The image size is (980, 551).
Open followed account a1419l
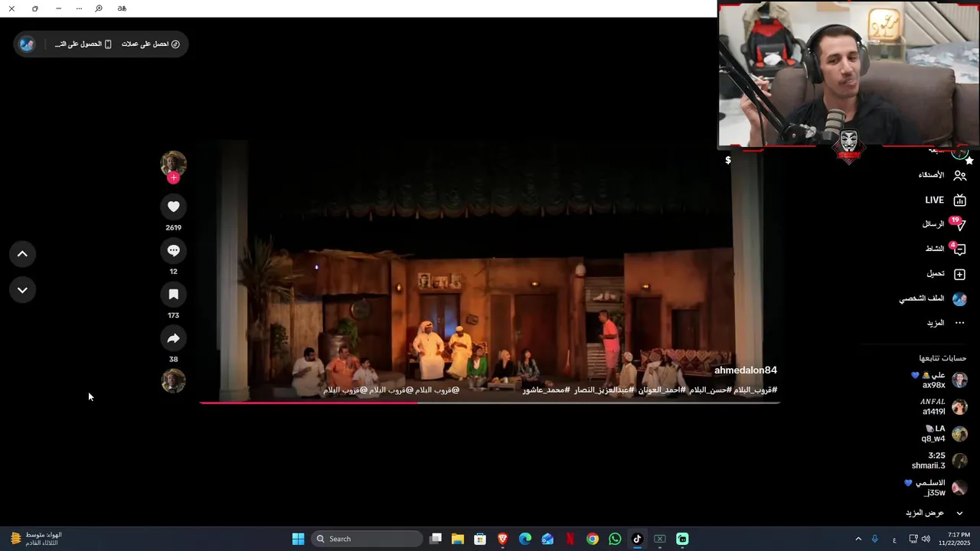pyautogui.click(x=944, y=406)
